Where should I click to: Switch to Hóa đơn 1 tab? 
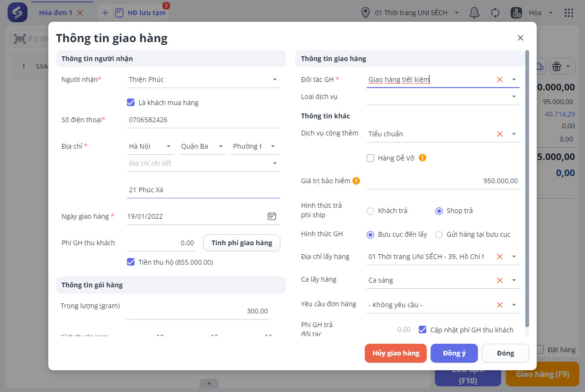(55, 13)
